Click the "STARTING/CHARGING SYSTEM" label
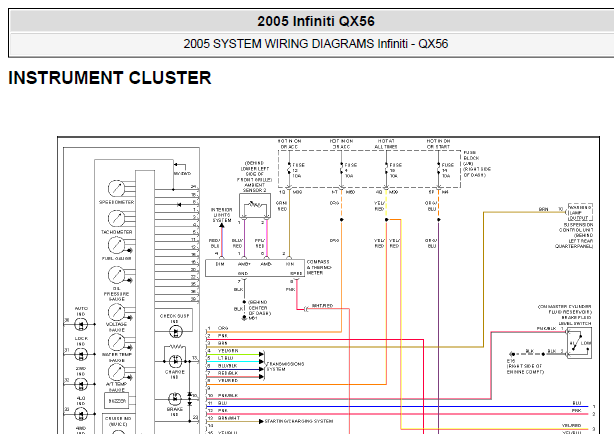The image size is (614, 434). [299, 421]
